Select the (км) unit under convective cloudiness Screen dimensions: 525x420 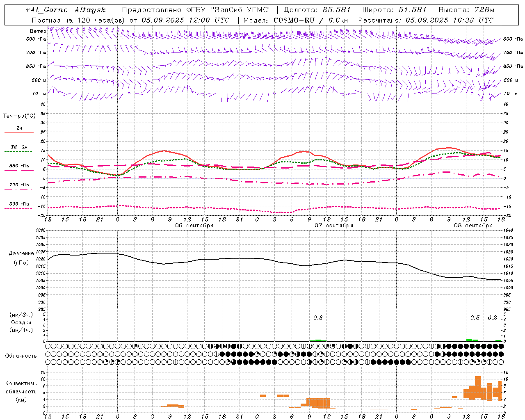click(x=21, y=399)
